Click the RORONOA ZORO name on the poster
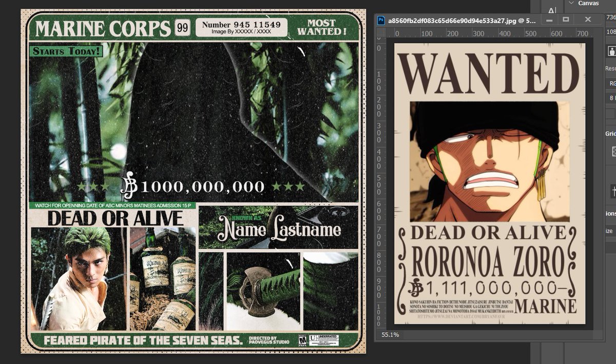616x364 pixels. point(489,262)
